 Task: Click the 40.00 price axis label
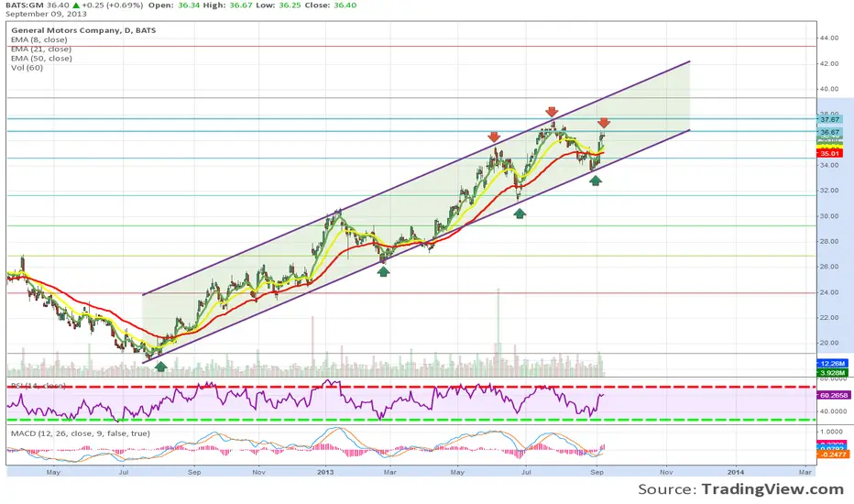(829, 89)
